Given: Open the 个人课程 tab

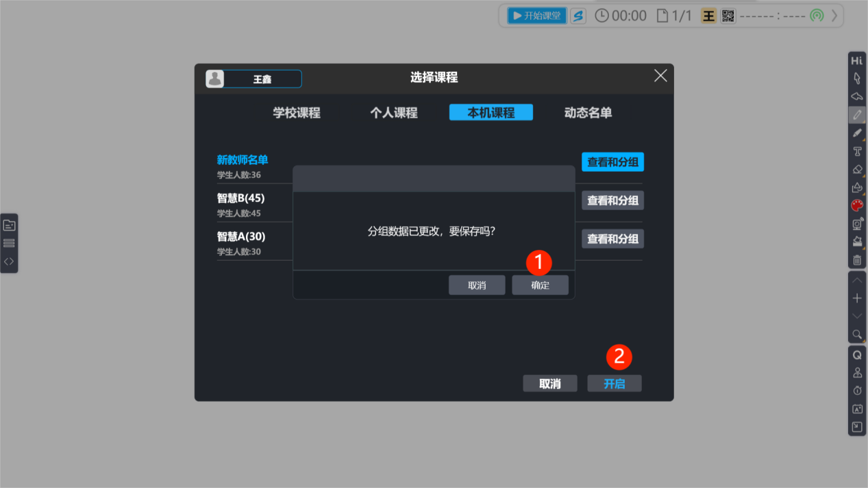Looking at the screenshot, I should 394,113.
